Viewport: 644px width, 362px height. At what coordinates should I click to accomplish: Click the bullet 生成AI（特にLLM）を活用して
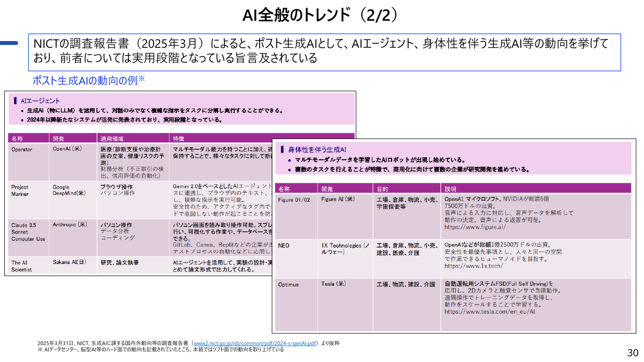pyautogui.click(x=155, y=110)
